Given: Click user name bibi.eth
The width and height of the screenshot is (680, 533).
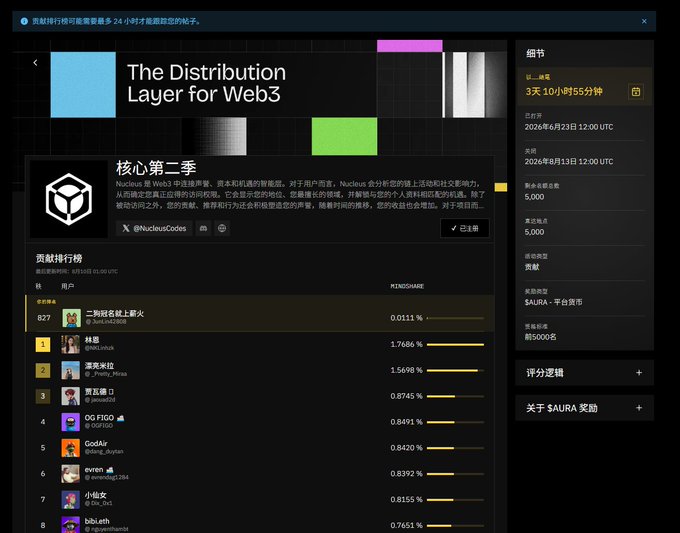Looking at the screenshot, I should click(x=97, y=521).
